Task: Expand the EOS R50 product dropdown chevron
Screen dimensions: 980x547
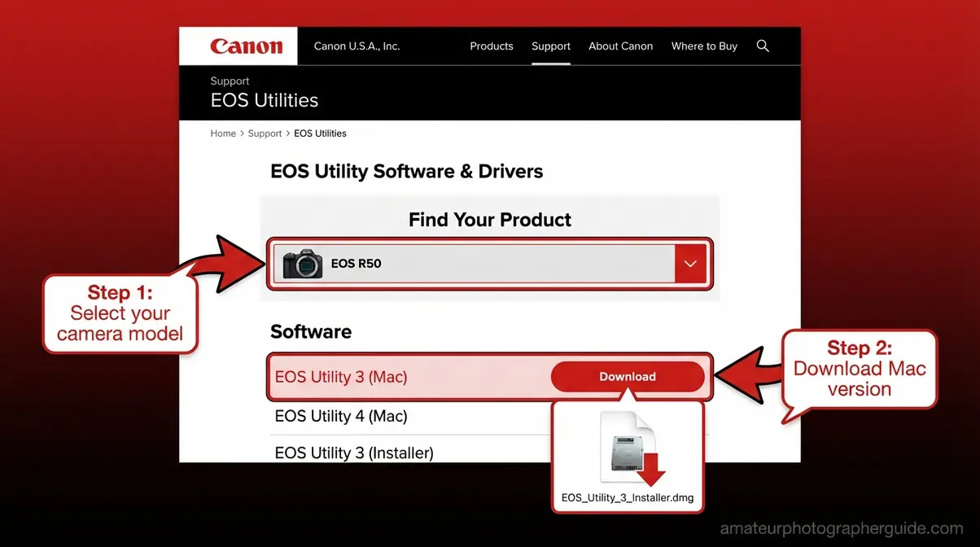Action: pyautogui.click(x=690, y=263)
